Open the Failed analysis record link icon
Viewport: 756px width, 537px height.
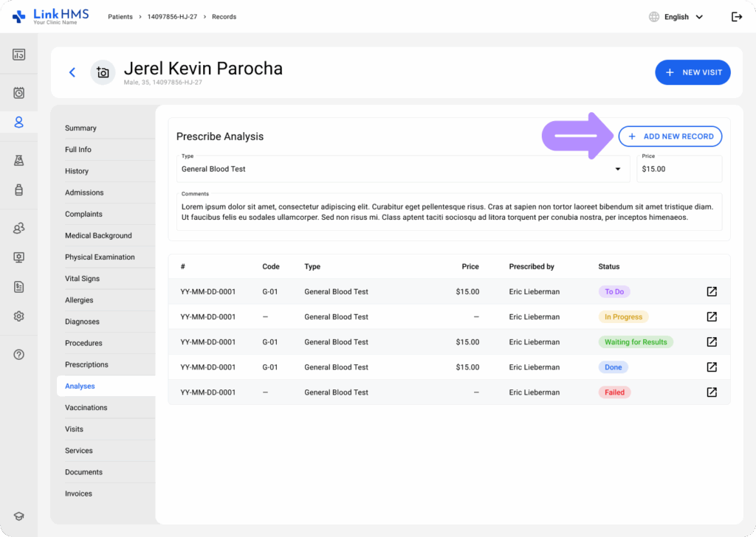pos(712,392)
